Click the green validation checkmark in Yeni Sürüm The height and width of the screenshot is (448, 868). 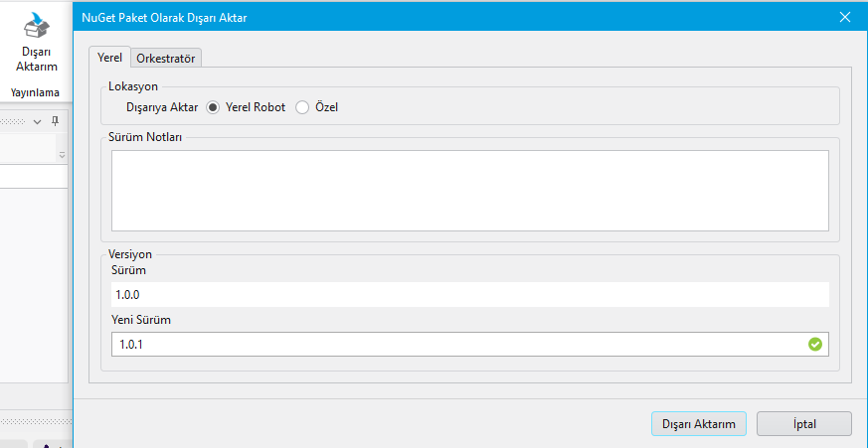click(x=815, y=344)
